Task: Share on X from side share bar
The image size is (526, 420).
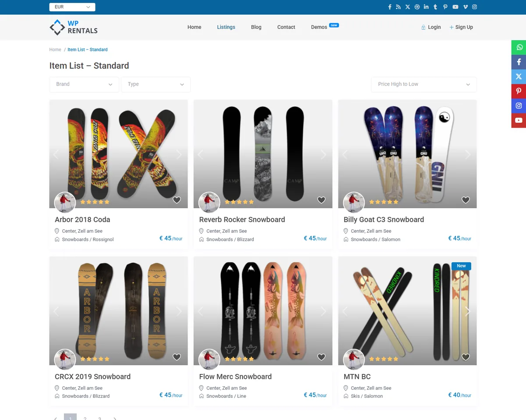Action: pyautogui.click(x=519, y=77)
